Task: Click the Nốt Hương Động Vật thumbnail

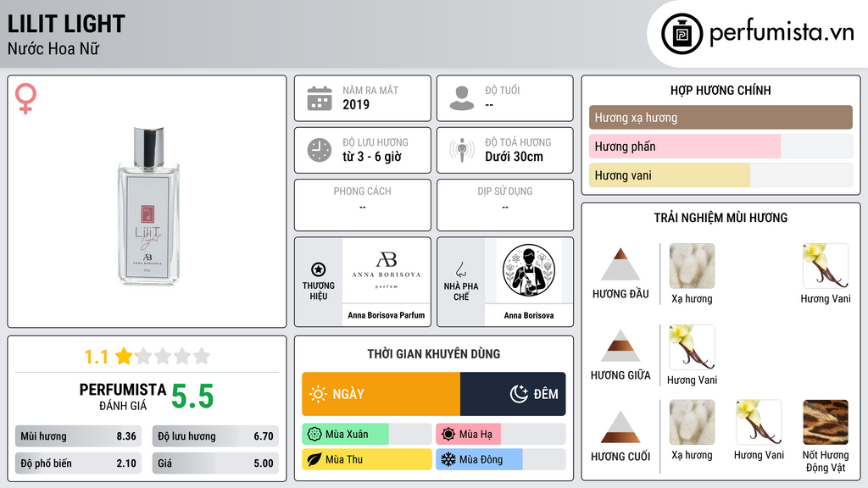Action: click(x=826, y=422)
